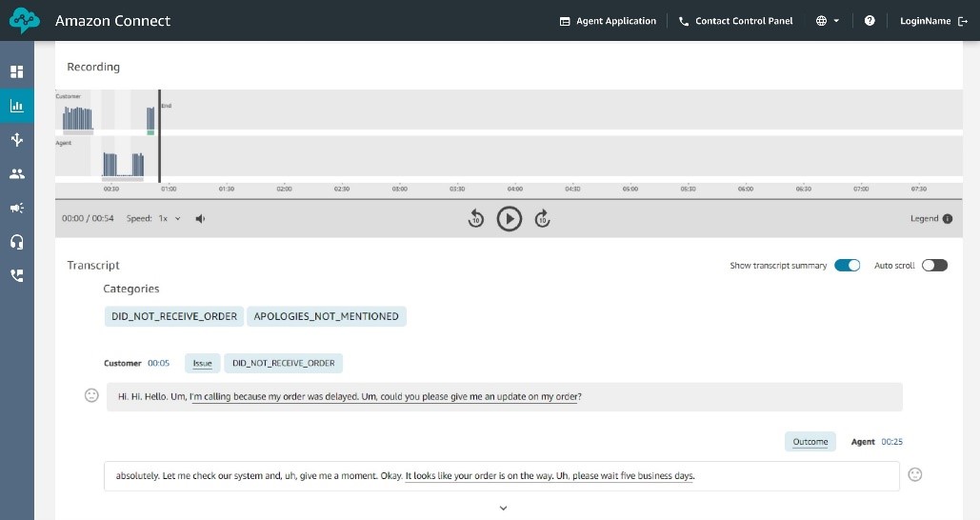The width and height of the screenshot is (980, 520).
Task: Rewind recording 10 seconds
Action: point(475,219)
